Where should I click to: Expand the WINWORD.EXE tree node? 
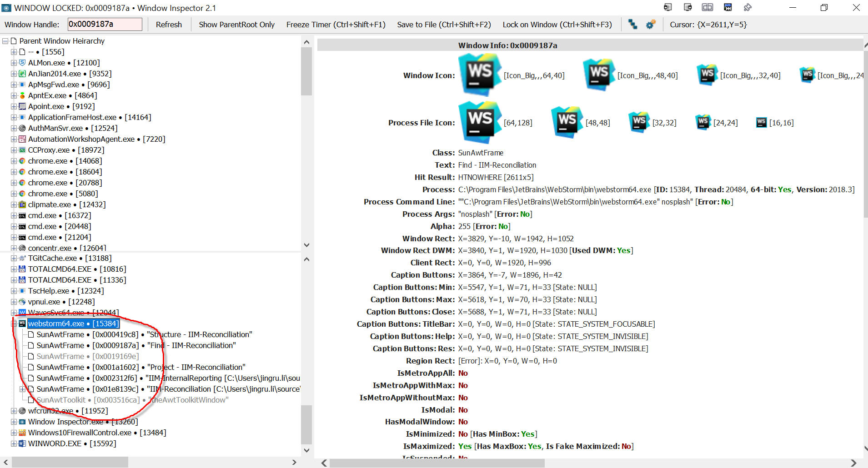[14, 443]
